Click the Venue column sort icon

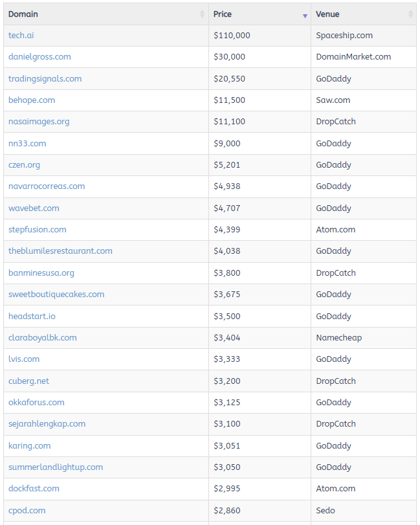pyautogui.click(x=410, y=14)
